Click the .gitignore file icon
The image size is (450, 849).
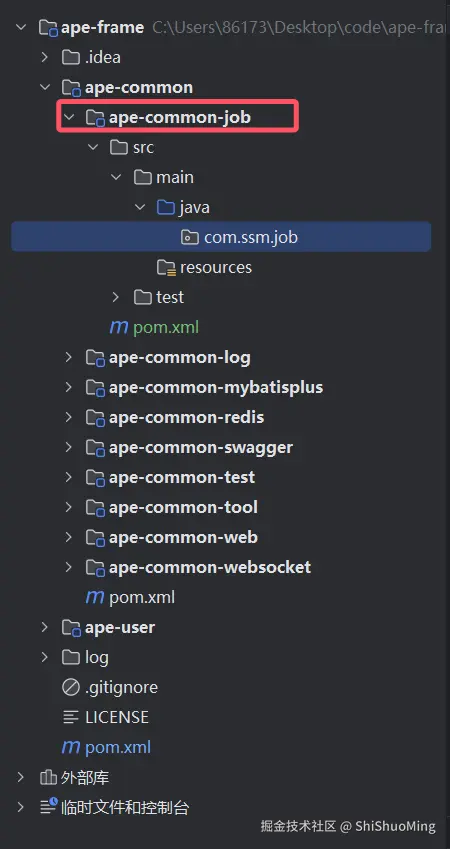tap(71, 687)
